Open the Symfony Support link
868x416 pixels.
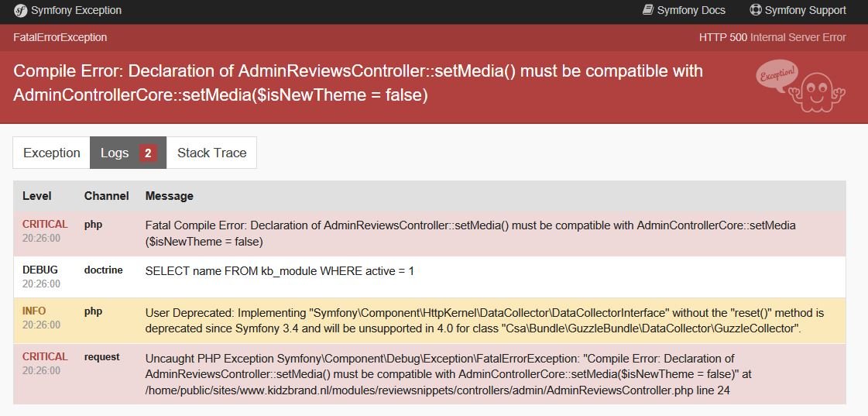(805, 11)
